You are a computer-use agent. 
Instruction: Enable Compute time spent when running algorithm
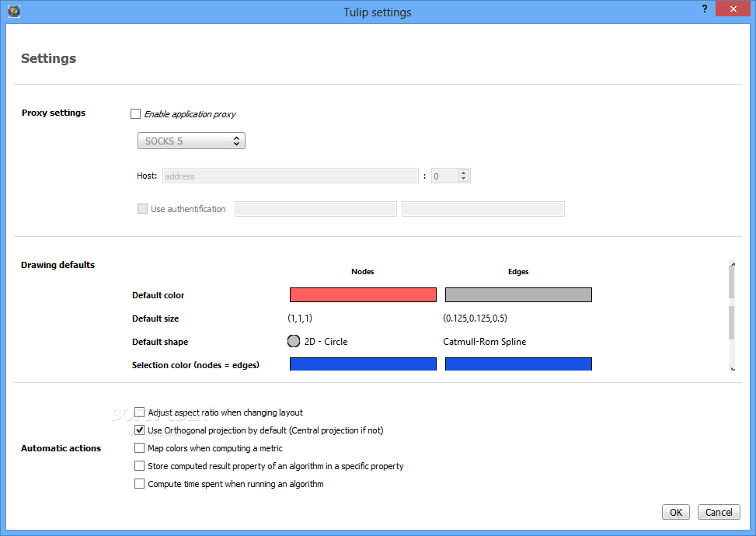point(139,483)
